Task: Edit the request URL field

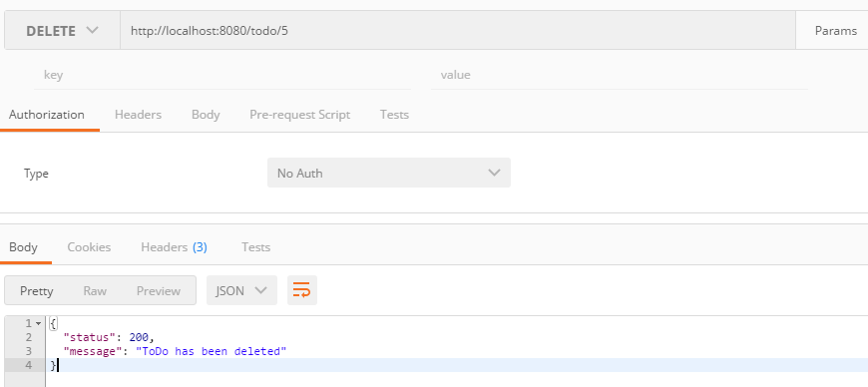Action: click(458, 31)
